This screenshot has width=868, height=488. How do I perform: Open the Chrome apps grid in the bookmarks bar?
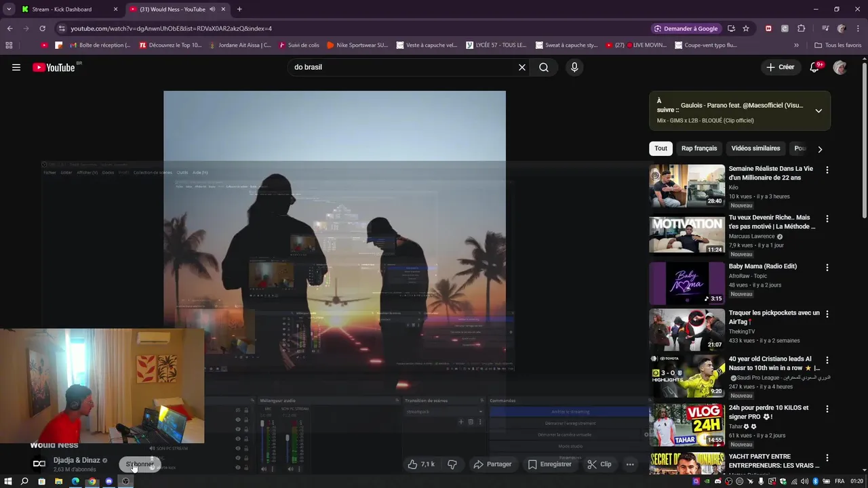(9, 45)
